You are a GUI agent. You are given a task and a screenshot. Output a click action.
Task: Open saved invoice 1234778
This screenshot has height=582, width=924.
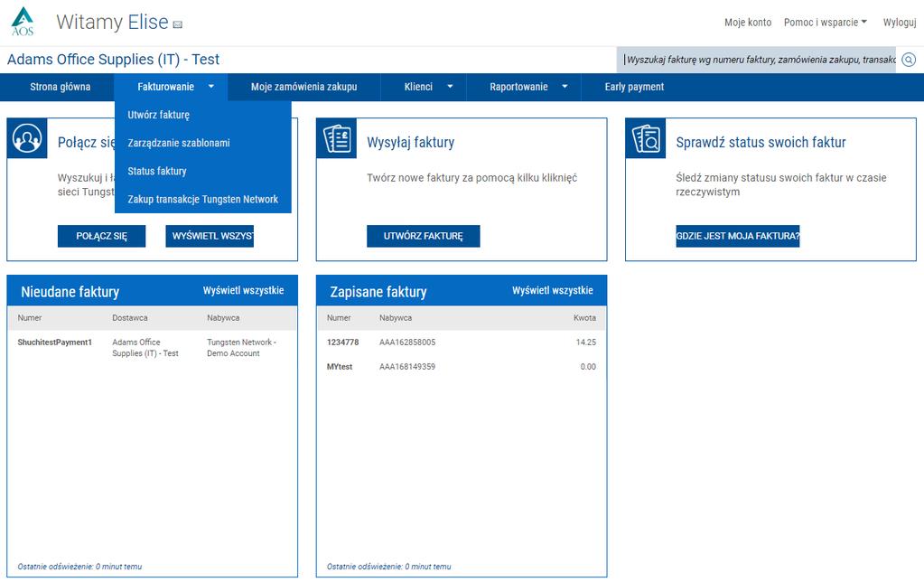(343, 343)
